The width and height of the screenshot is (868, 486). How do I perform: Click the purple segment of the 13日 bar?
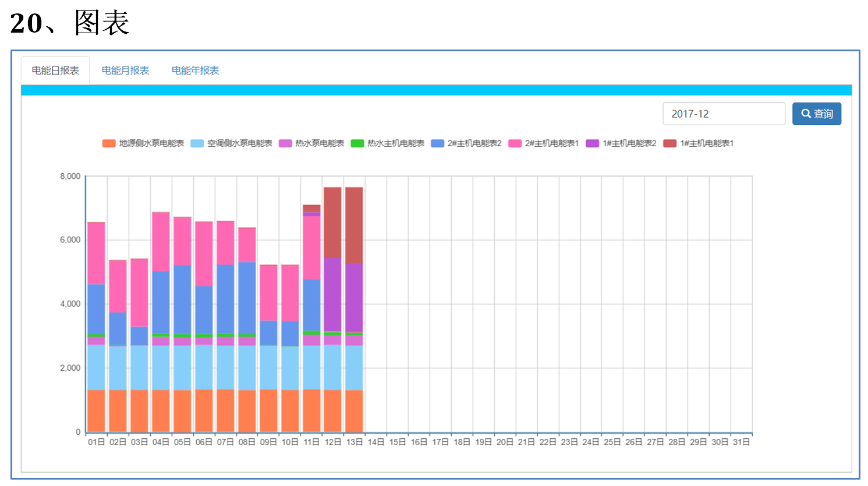pyautogui.click(x=354, y=298)
